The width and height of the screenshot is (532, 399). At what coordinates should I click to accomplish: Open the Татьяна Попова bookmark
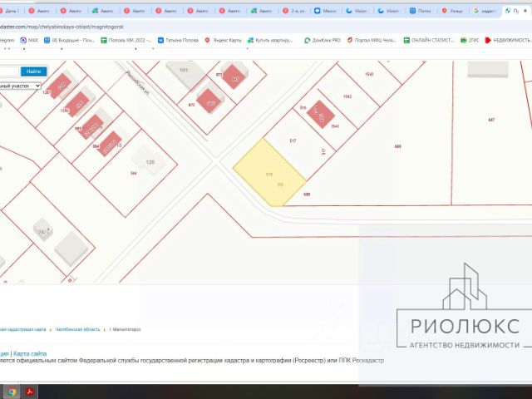(x=178, y=41)
